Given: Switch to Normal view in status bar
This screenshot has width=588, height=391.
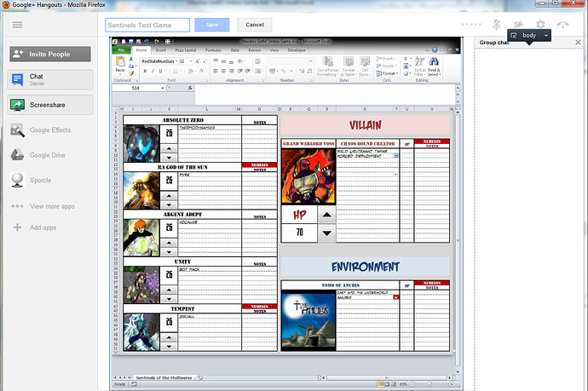Looking at the screenshot, I should [x=381, y=384].
